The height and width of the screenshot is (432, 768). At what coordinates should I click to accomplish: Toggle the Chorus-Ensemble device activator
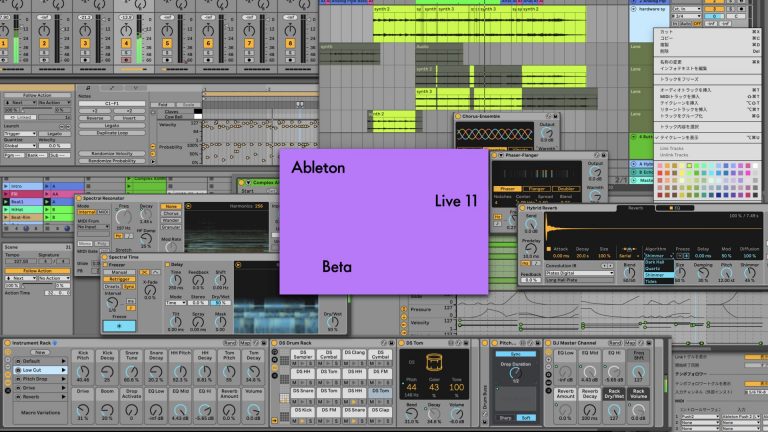click(458, 117)
